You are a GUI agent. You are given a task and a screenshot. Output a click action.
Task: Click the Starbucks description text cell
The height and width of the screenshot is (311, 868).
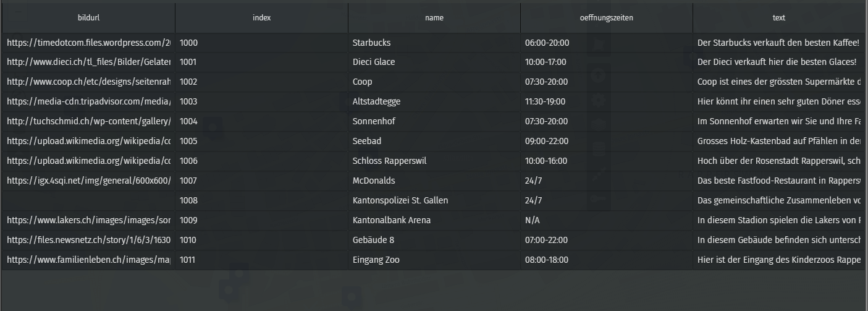click(x=778, y=43)
